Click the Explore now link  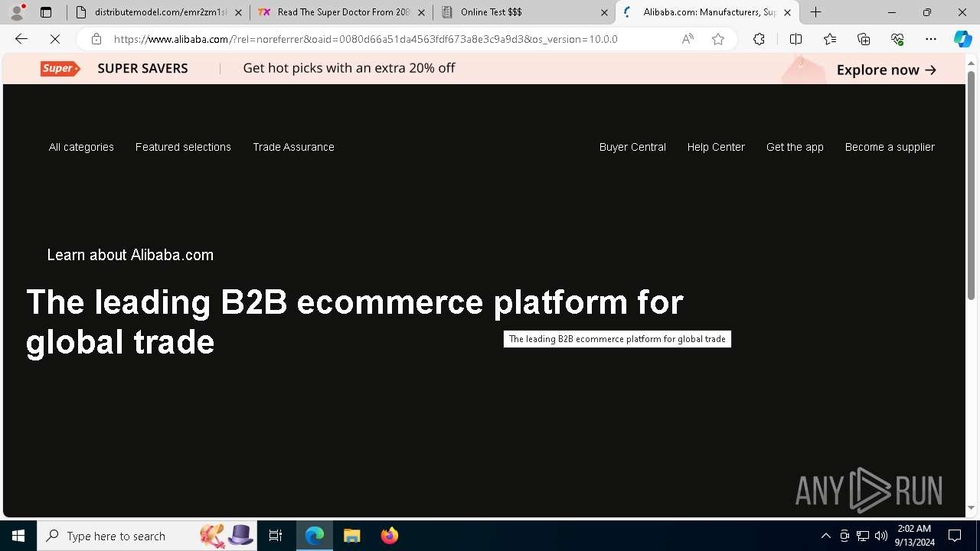point(886,70)
